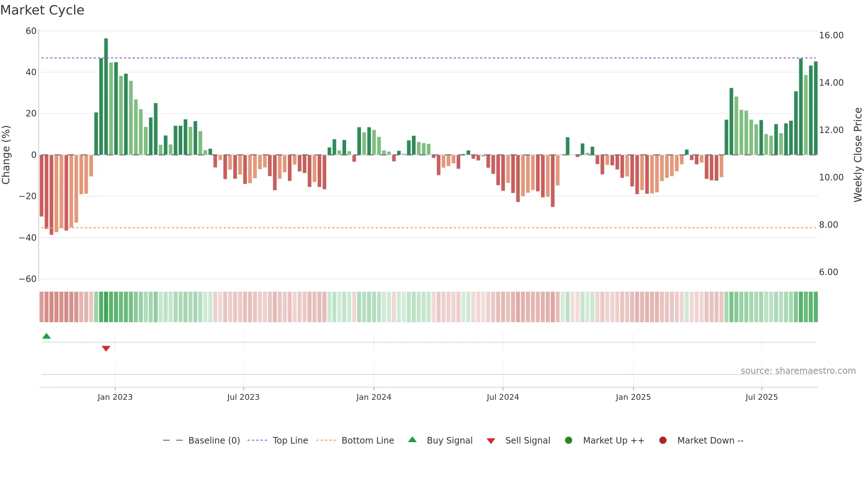Viewport: 868px width, 488px height.
Task: Click the red triangle icon in legend
Action: point(491,441)
